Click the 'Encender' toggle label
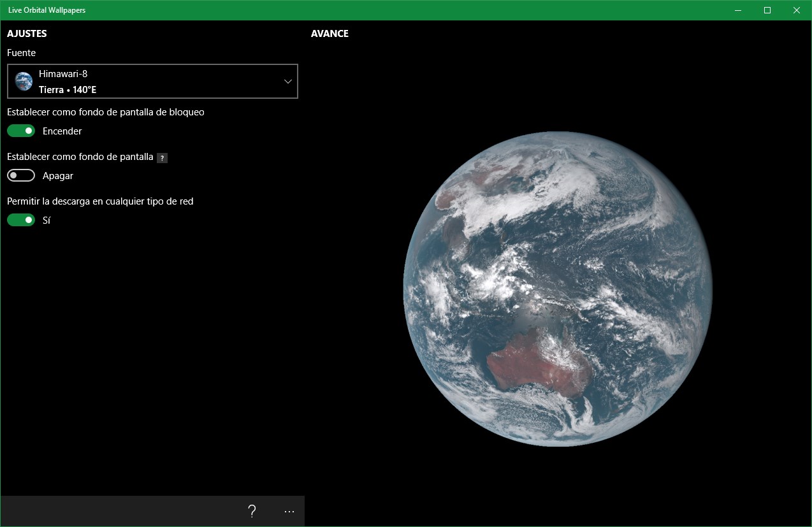The height and width of the screenshot is (527, 812). 62,131
